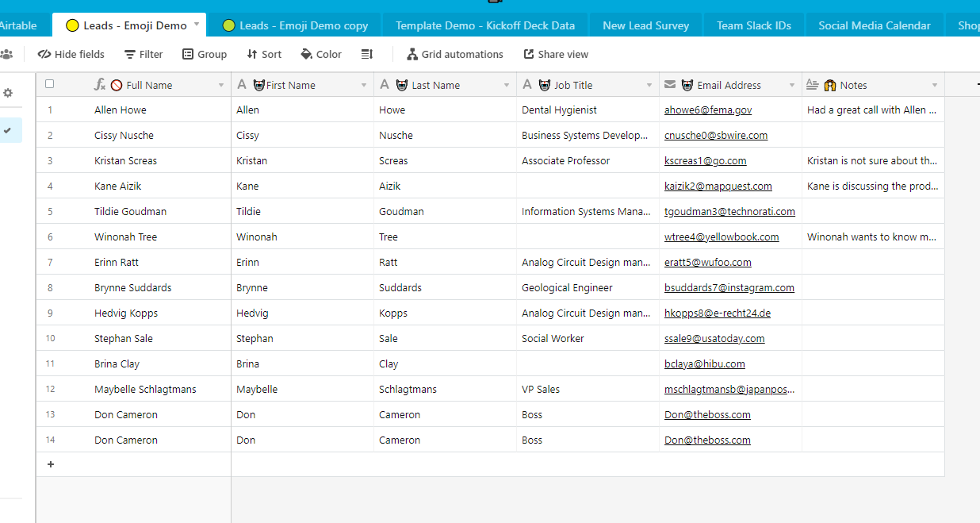Click the formula fx icon in Full Name header
The width and height of the screenshot is (980, 523).
(x=100, y=85)
